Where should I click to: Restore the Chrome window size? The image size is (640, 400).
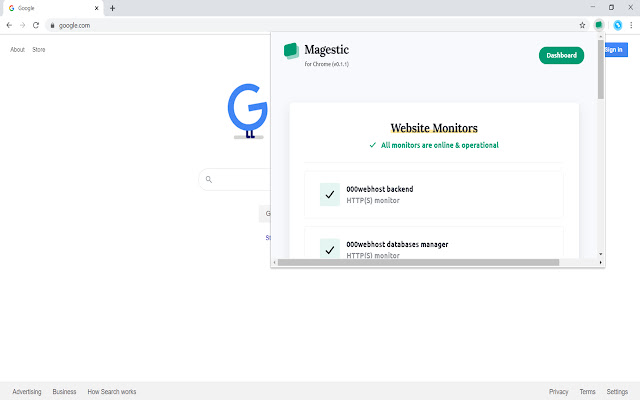pos(611,7)
